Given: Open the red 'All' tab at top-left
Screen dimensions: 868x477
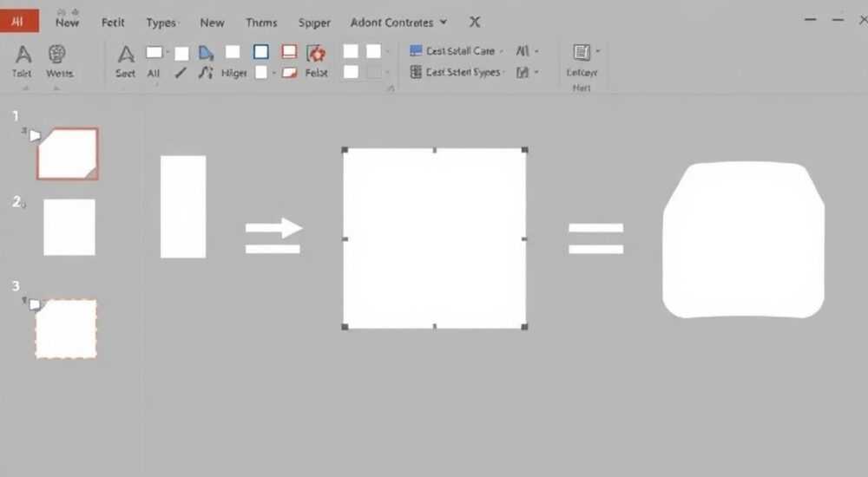Looking at the screenshot, I should [19, 22].
